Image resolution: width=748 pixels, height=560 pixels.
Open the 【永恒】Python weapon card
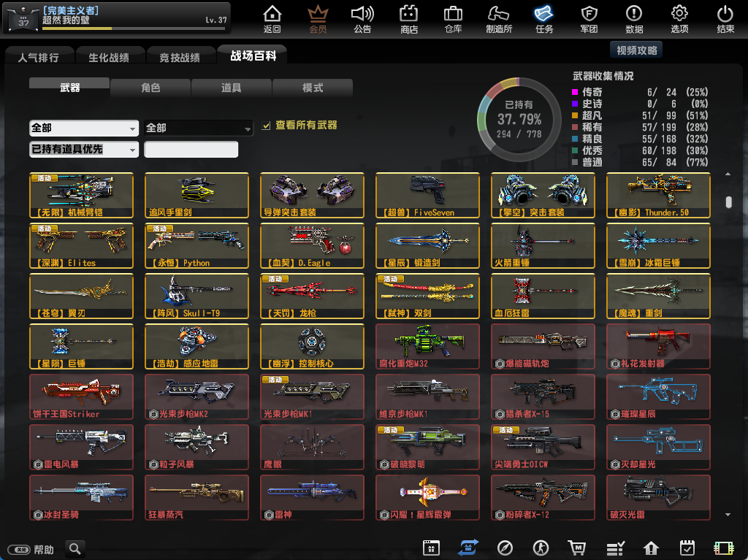coord(196,245)
